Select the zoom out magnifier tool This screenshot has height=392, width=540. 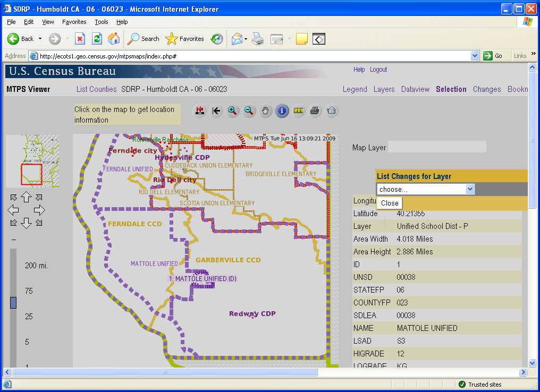(x=249, y=110)
